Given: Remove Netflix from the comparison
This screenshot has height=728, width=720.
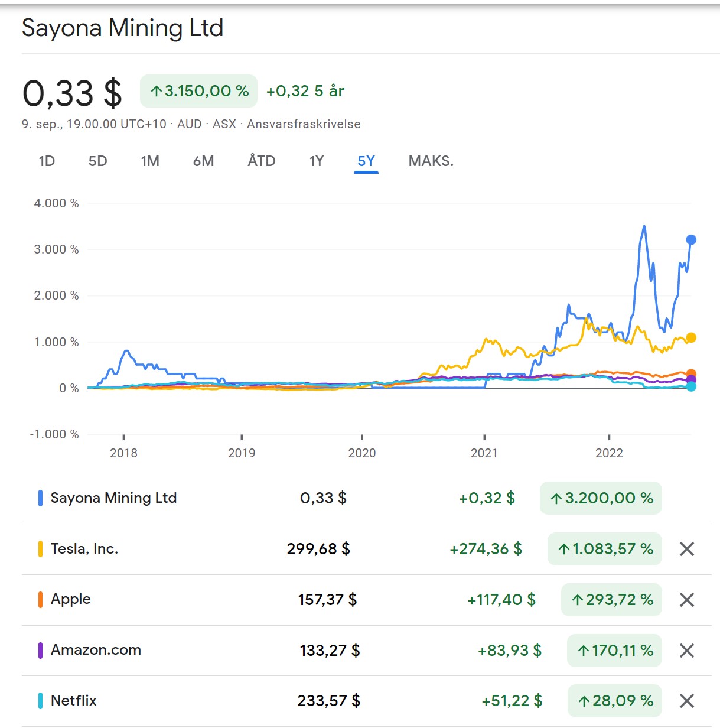Looking at the screenshot, I should point(686,701).
